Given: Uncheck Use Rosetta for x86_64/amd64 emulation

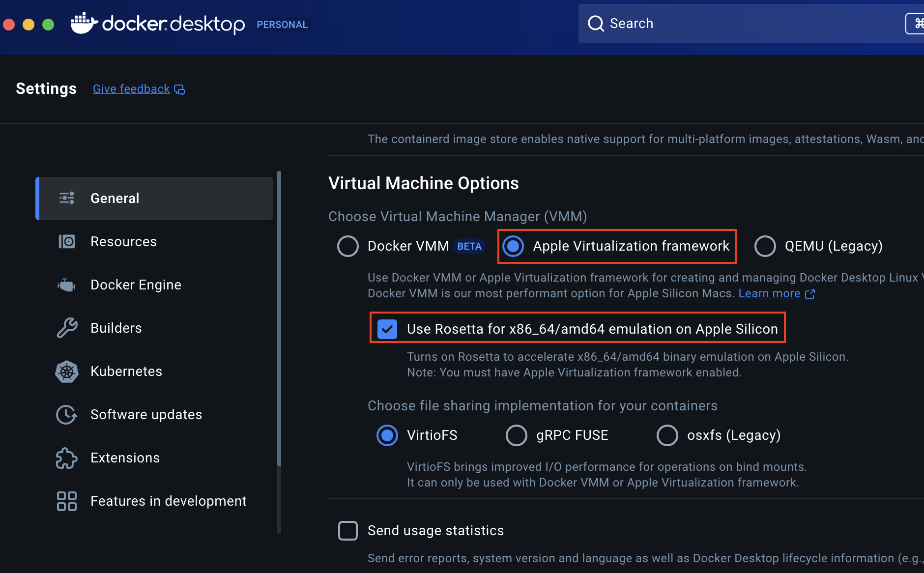Looking at the screenshot, I should pos(387,329).
